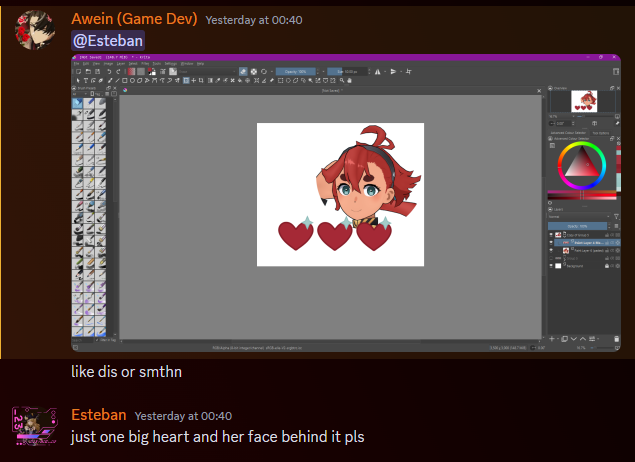Viewport: 635px width, 462px height.
Task: Click Settings menu in Krita screenshot
Action: click(170, 64)
